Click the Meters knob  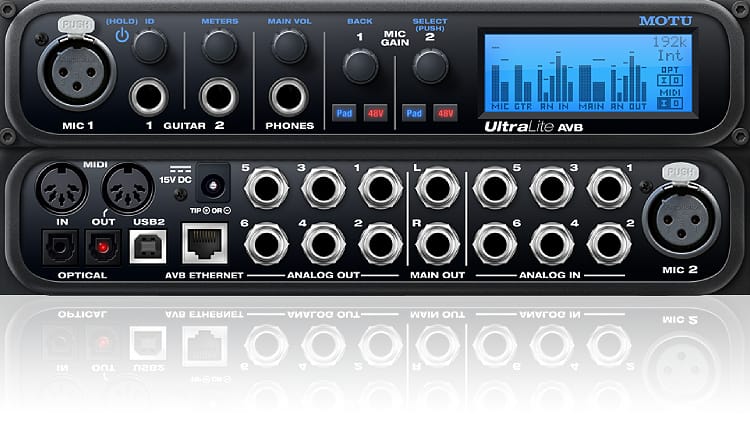[x=219, y=46]
